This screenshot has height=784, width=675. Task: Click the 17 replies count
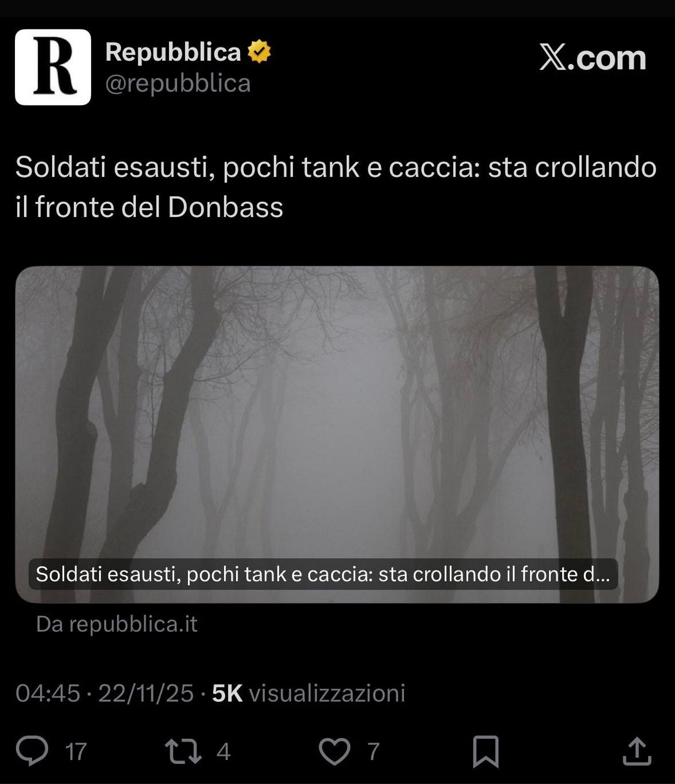pyautogui.click(x=76, y=752)
